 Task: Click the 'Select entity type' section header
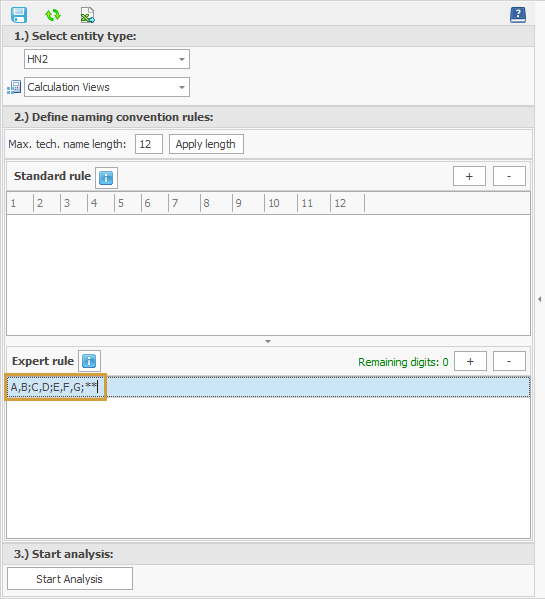point(268,36)
